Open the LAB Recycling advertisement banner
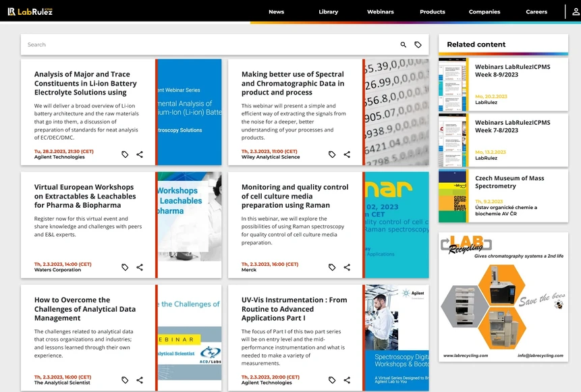 tap(503, 297)
